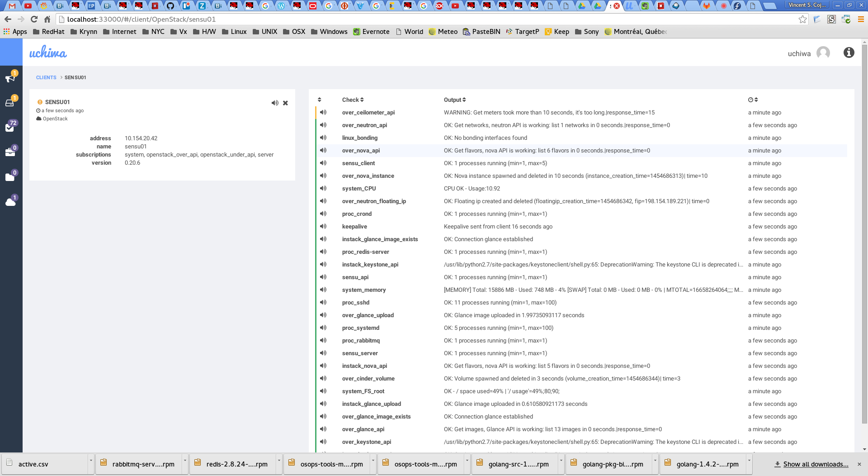Open the Checks view showing 72

[10, 128]
